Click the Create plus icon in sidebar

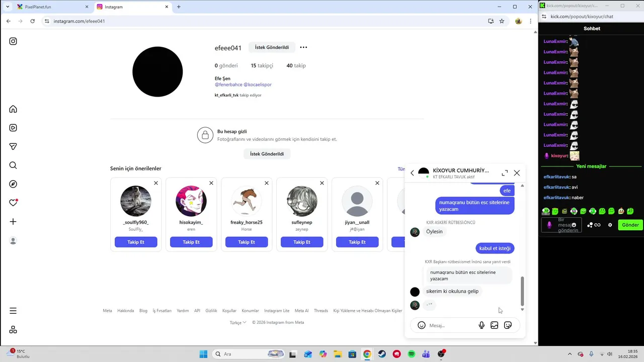(13, 222)
